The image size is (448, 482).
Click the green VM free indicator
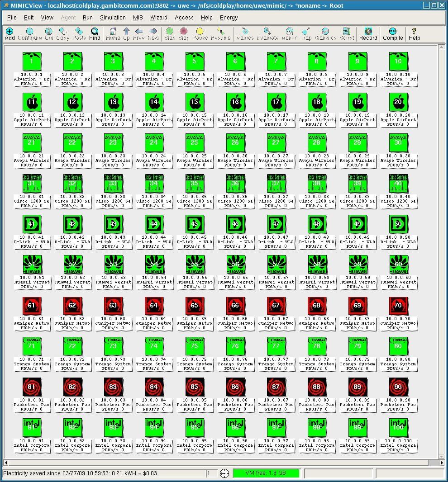point(266,473)
